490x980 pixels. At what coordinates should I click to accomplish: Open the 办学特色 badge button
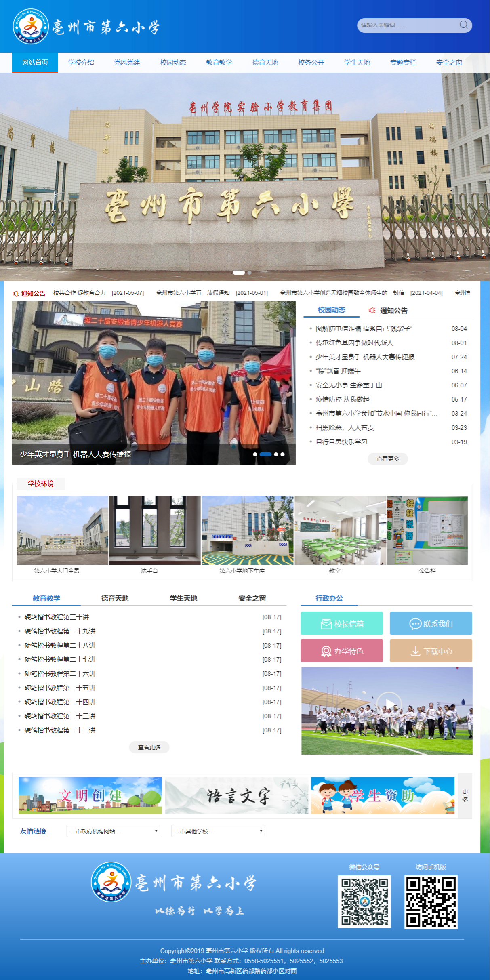pos(341,651)
